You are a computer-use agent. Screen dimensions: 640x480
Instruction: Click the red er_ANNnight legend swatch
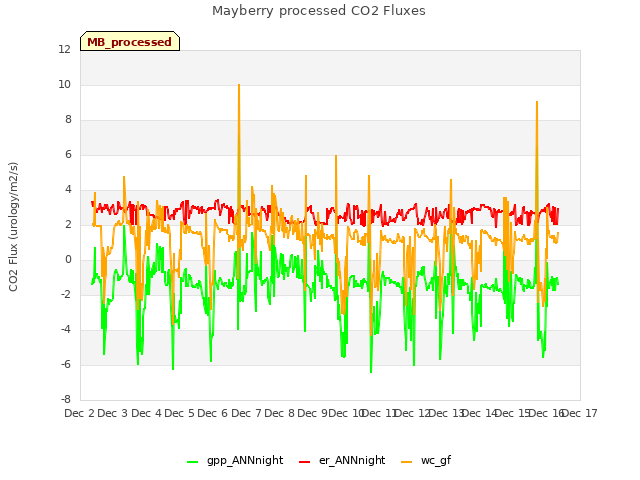coord(304,462)
